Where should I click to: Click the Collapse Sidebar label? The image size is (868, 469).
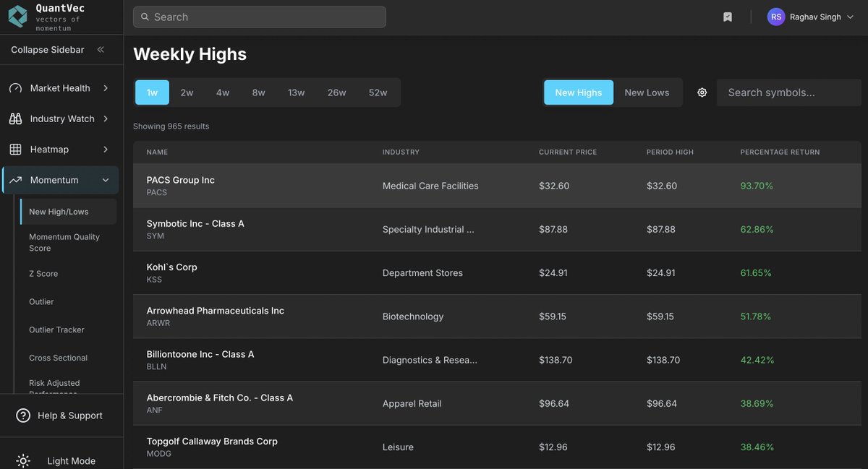[x=48, y=50]
